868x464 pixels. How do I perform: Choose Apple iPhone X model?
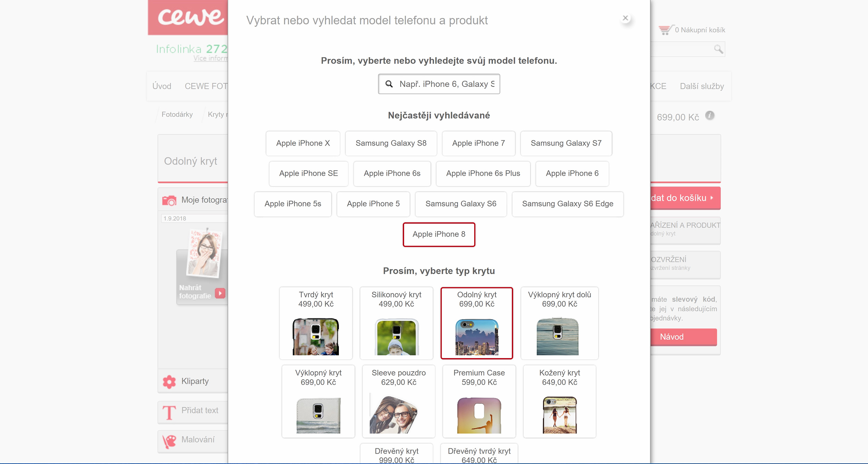[303, 143]
